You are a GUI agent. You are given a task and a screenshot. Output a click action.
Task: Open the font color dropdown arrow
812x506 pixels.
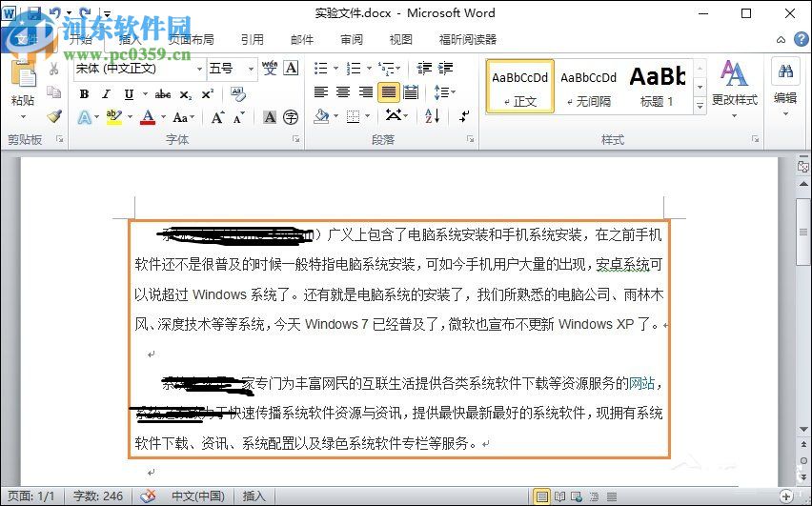click(163, 117)
